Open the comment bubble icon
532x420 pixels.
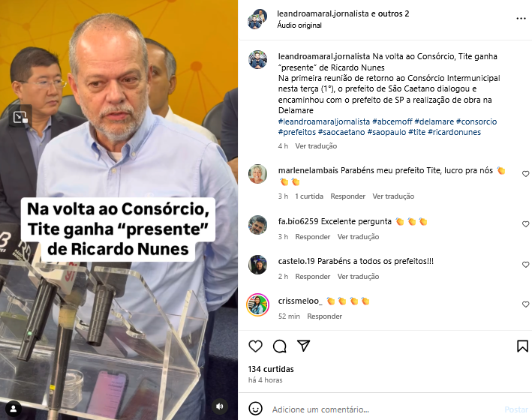(x=280, y=346)
